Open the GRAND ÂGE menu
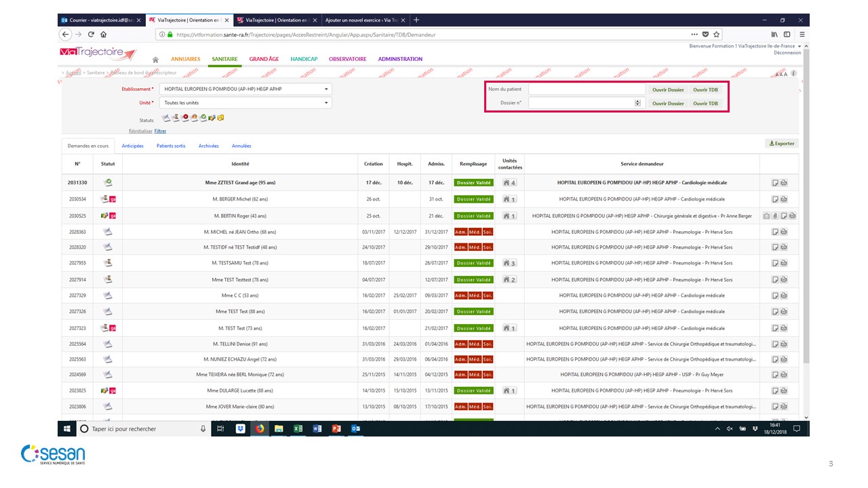Viewport: 868px width, 488px height. tap(264, 59)
